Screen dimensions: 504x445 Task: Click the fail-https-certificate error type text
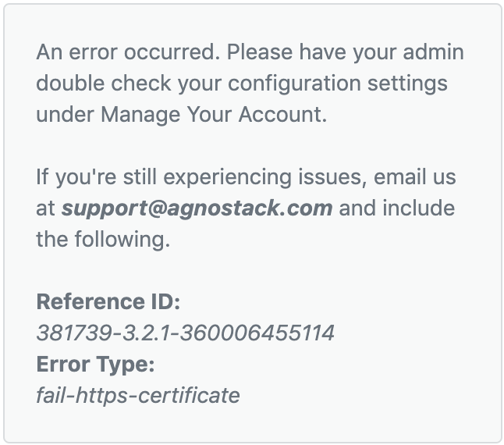tap(138, 396)
